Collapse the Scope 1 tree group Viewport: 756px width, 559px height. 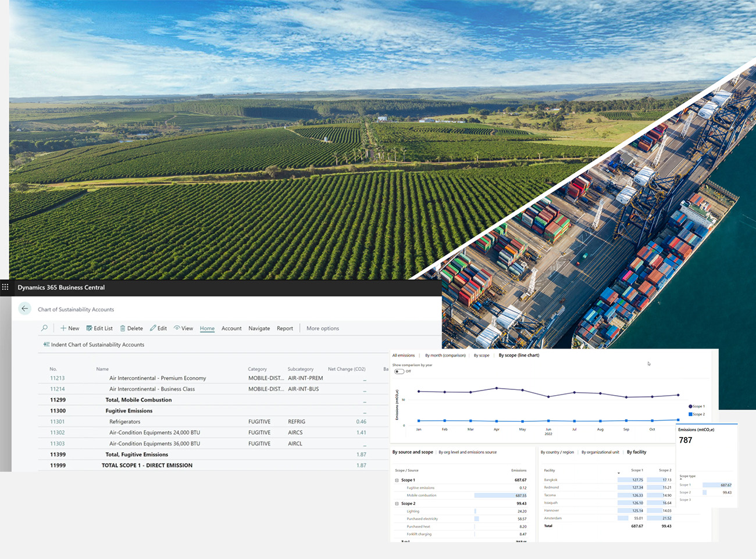coord(397,480)
